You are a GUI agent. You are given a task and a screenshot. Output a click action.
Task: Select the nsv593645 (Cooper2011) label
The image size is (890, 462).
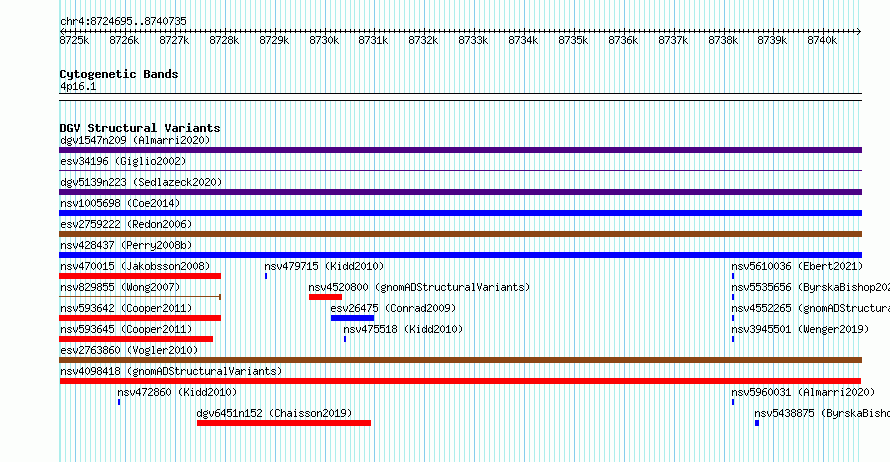tap(126, 329)
